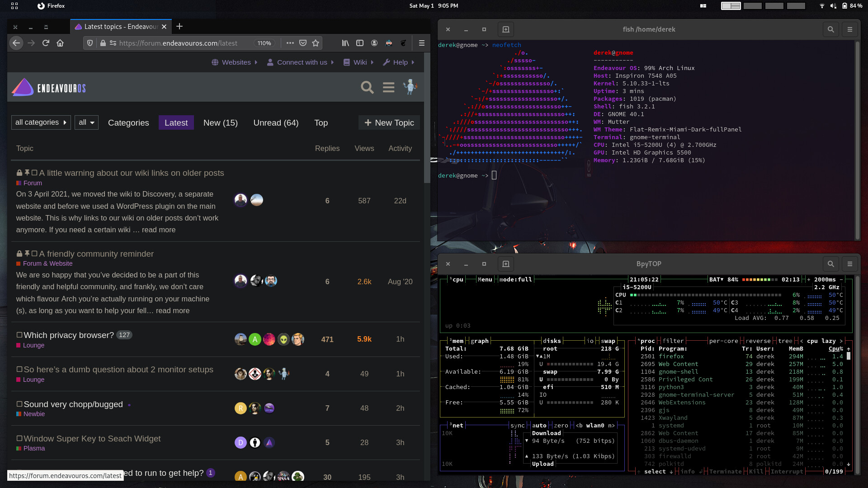868x488 pixels.
Task: Show site tracking protection shield
Action: click(x=90, y=43)
